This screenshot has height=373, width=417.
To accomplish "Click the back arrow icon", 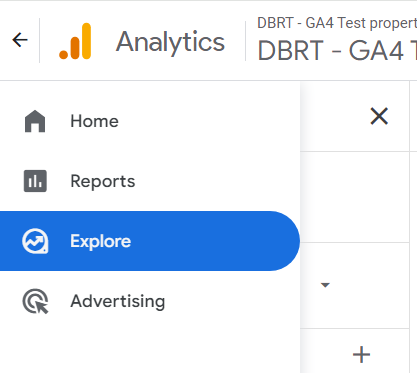I will pos(20,40).
